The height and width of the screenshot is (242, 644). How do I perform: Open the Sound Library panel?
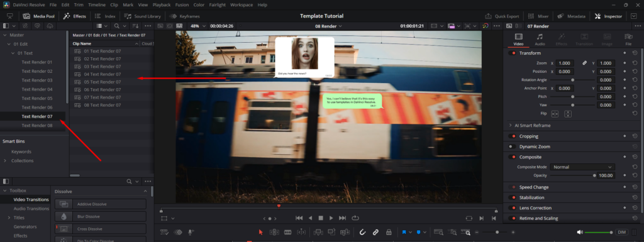point(142,16)
